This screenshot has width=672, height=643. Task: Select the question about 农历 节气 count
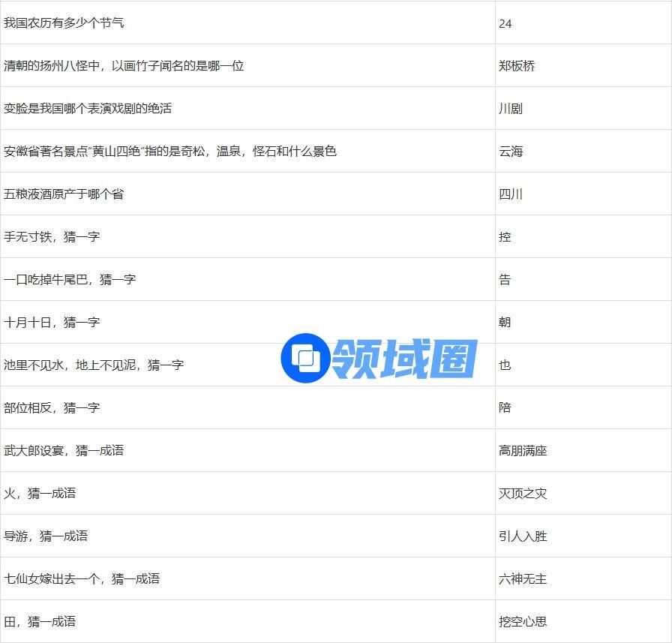tap(64, 23)
